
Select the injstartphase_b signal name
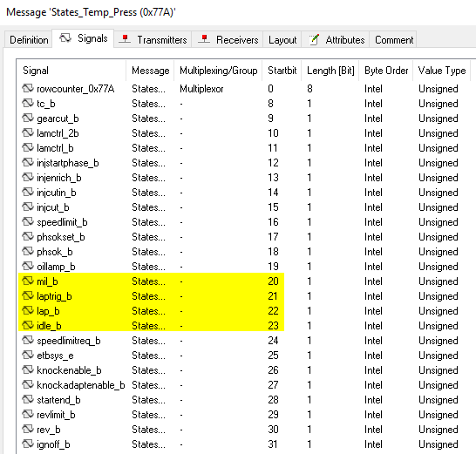68,163
